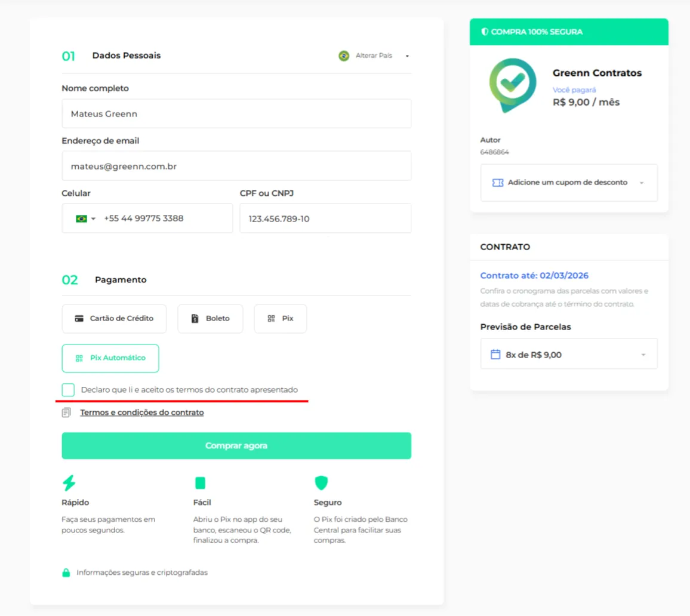Click the Nome completo field with Mateus Greenn

(236, 113)
